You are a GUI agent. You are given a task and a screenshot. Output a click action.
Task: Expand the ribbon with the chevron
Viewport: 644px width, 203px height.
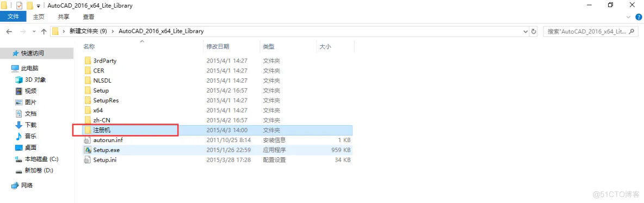point(628,17)
